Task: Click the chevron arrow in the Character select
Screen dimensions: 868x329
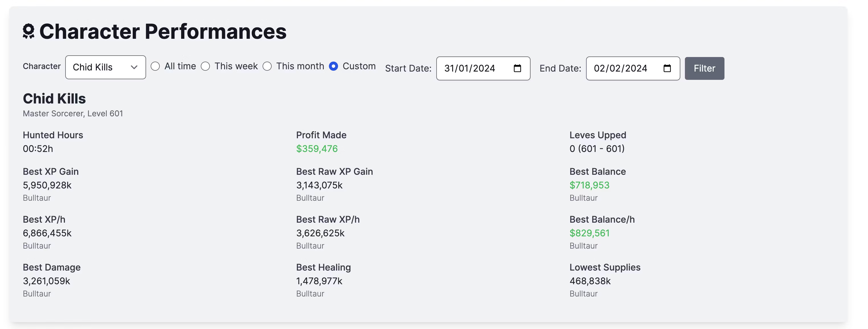Action: click(x=134, y=68)
